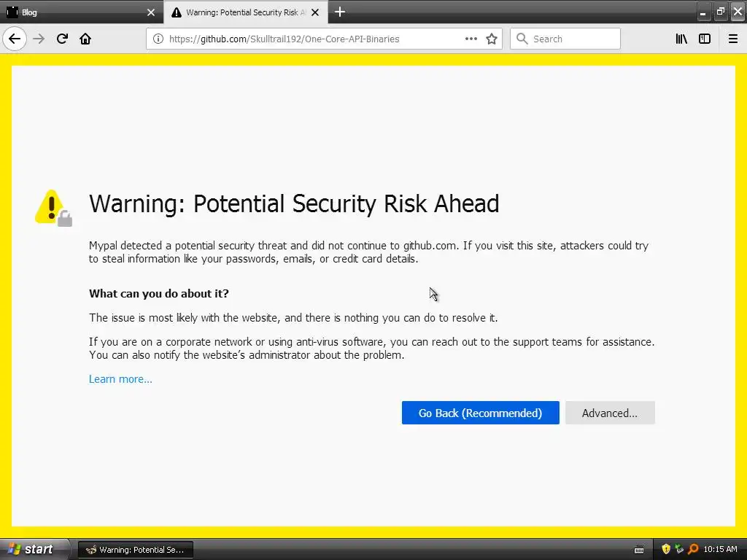Click the security shield tray icon
747x560 pixels.
pyautogui.click(x=666, y=549)
